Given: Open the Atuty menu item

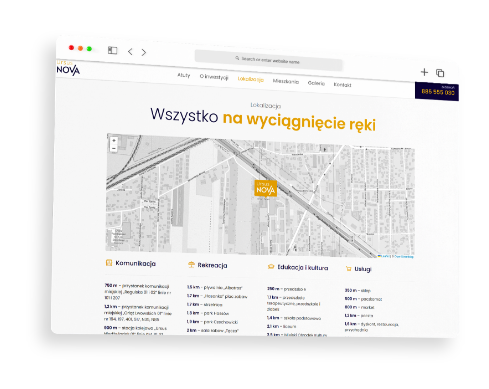Looking at the screenshot, I should (184, 75).
